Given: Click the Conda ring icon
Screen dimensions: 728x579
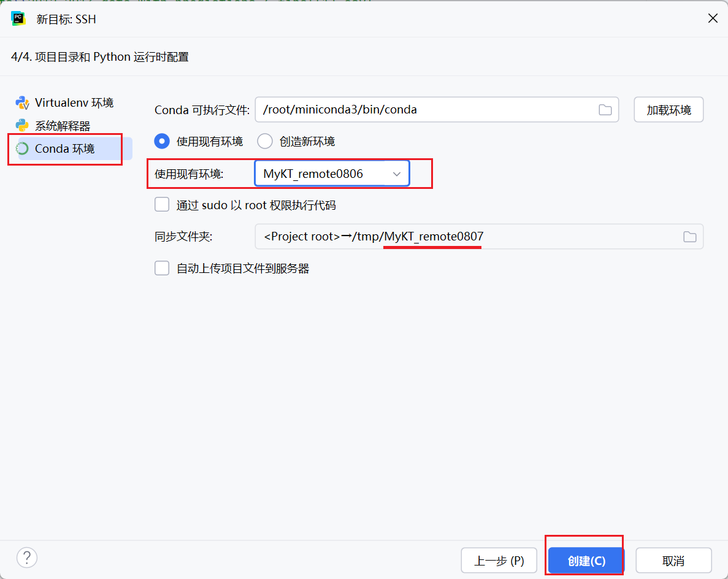Looking at the screenshot, I should tap(22, 148).
